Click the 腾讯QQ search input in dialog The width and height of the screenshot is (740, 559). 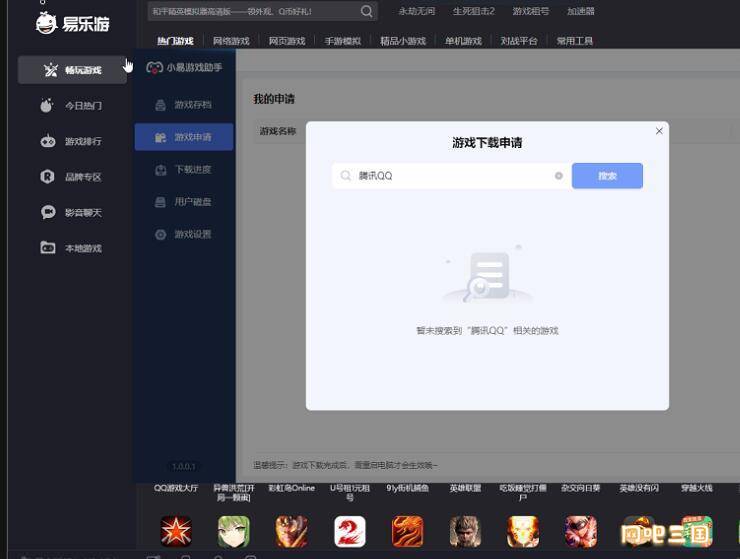(x=451, y=176)
